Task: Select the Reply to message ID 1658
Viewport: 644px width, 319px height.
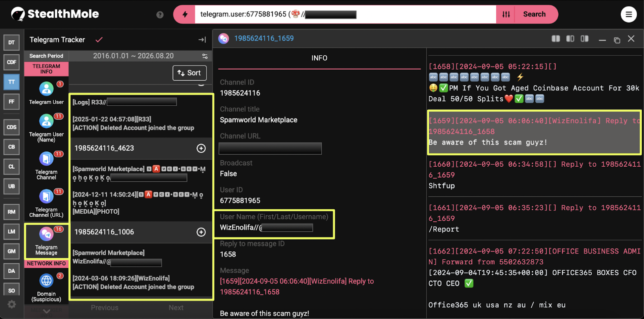Action: click(x=228, y=255)
